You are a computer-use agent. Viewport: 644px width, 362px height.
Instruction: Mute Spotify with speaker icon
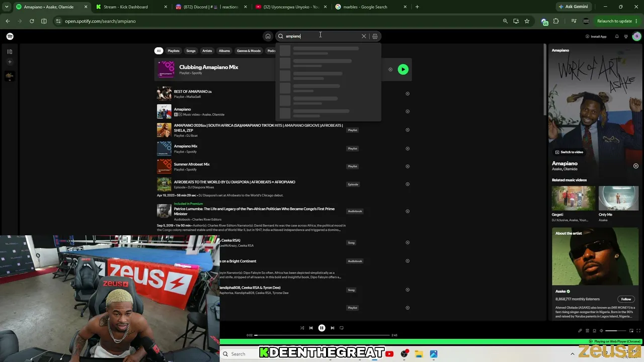coord(601,331)
